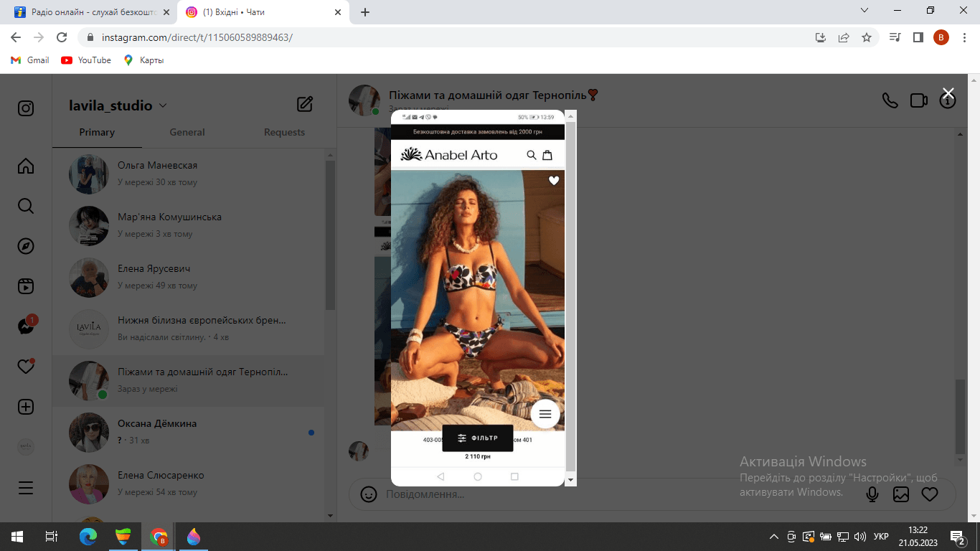Open the Chrome profile avatar

pos(941,37)
